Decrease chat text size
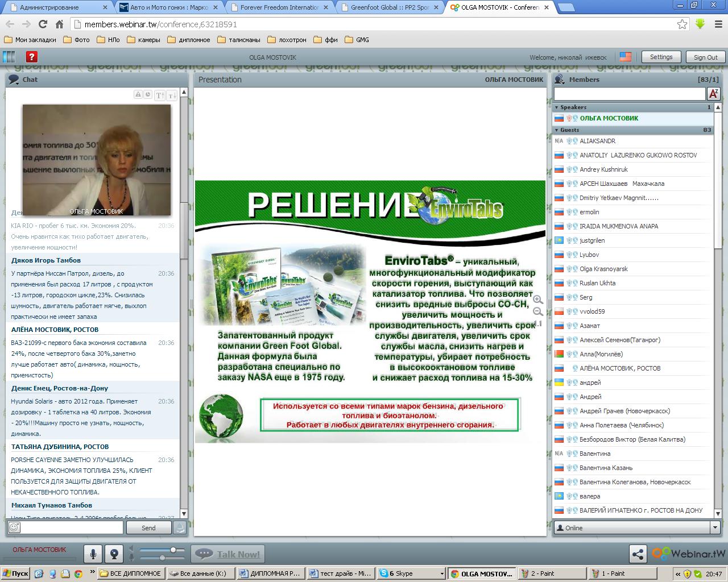 [x=172, y=95]
